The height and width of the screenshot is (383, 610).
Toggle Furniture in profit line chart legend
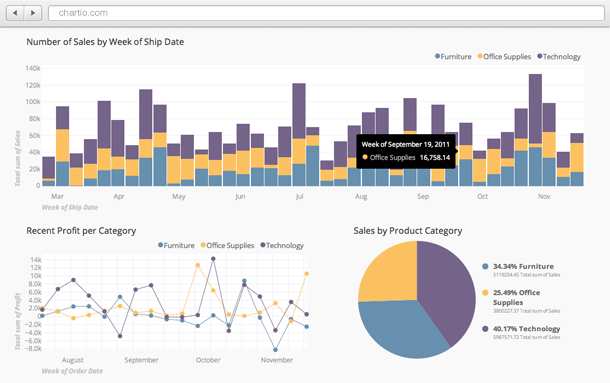pyautogui.click(x=176, y=245)
